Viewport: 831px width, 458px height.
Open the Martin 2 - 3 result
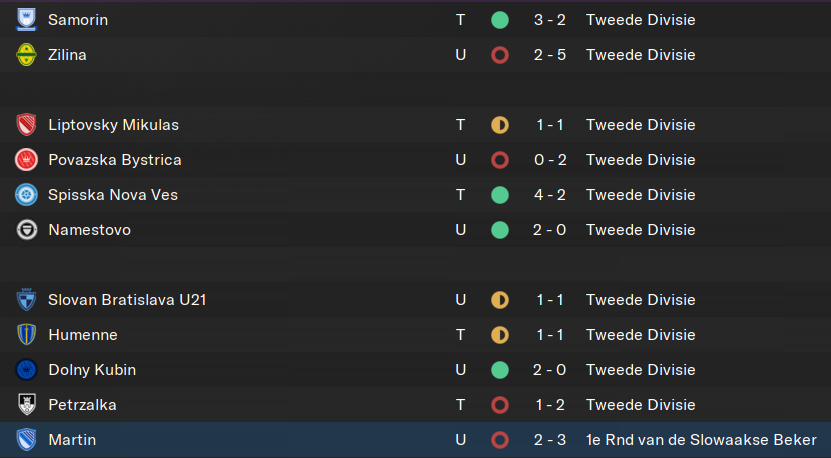coord(550,440)
